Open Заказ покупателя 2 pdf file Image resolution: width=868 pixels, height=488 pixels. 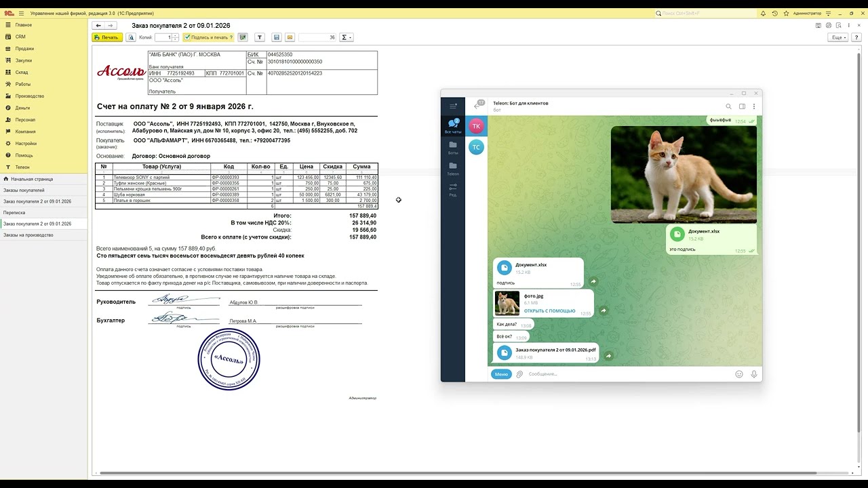545,353
